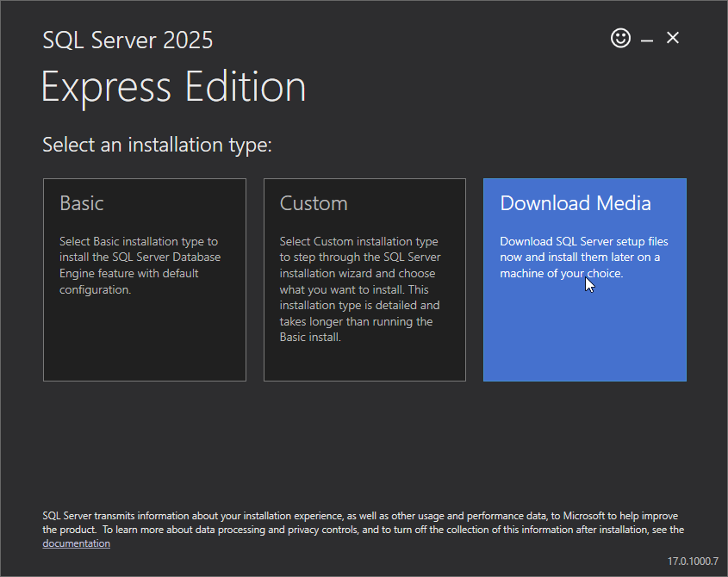Click the "Select an installation type:" label

(x=157, y=145)
